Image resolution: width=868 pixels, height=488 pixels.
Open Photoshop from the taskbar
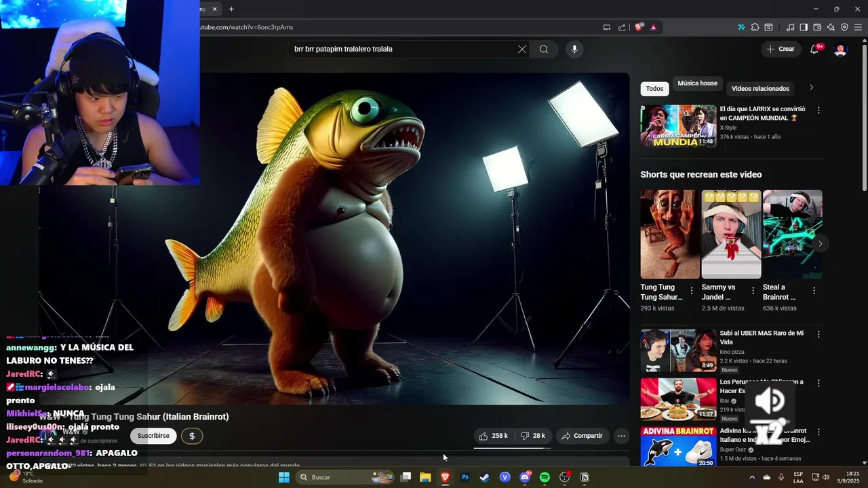[465, 477]
